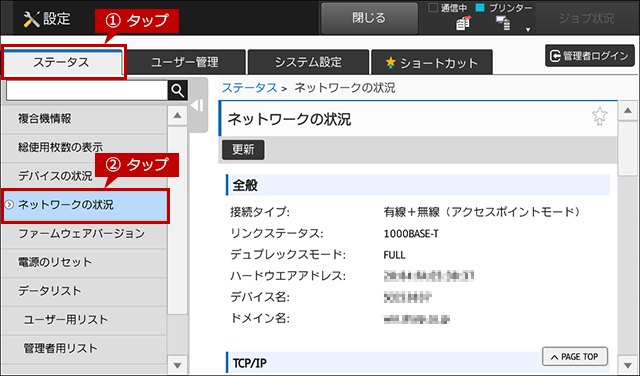The image size is (640, 376).
Task: Open the ショートカット tab
Action: pos(431,63)
